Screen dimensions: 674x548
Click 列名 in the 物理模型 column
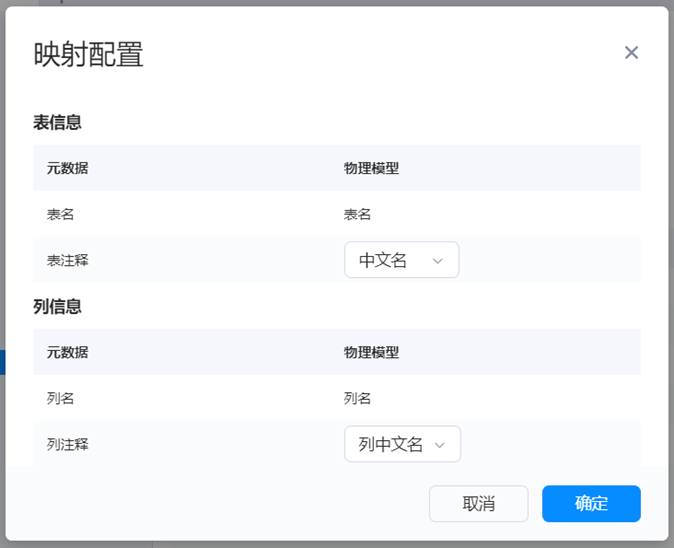click(357, 398)
